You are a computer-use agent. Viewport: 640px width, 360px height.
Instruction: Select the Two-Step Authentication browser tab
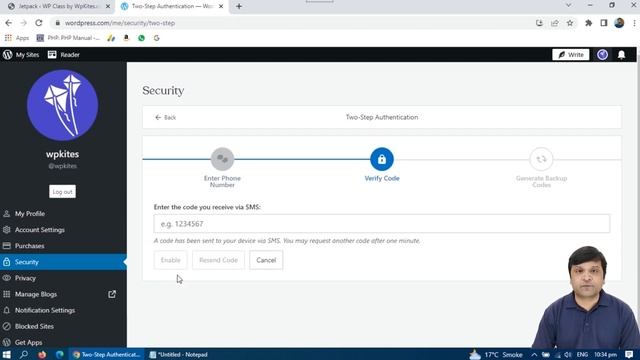point(171,7)
